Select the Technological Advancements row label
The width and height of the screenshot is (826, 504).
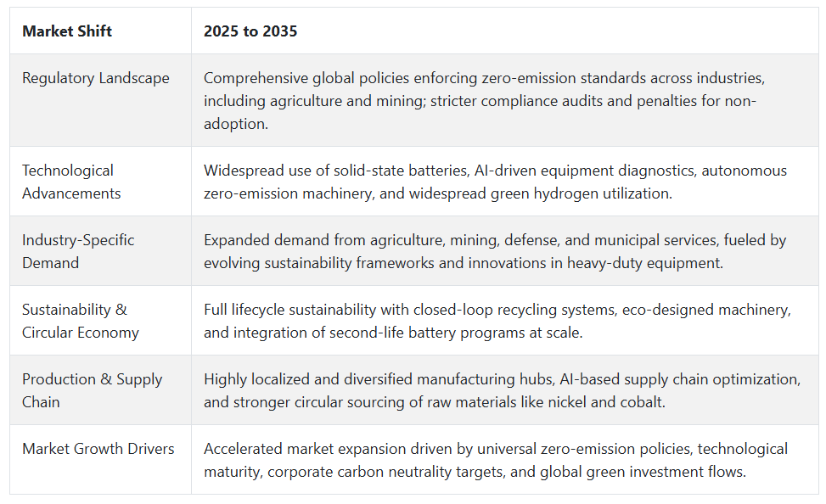[71, 182]
